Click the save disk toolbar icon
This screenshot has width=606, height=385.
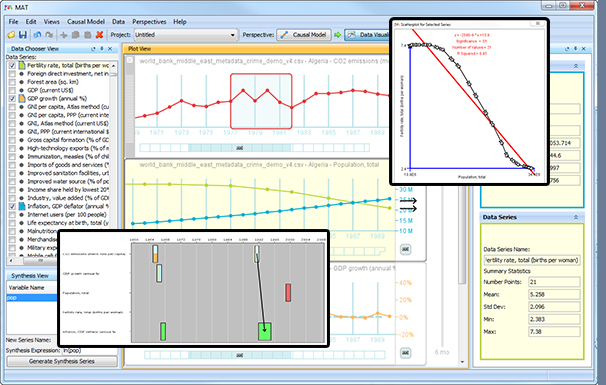click(23, 35)
